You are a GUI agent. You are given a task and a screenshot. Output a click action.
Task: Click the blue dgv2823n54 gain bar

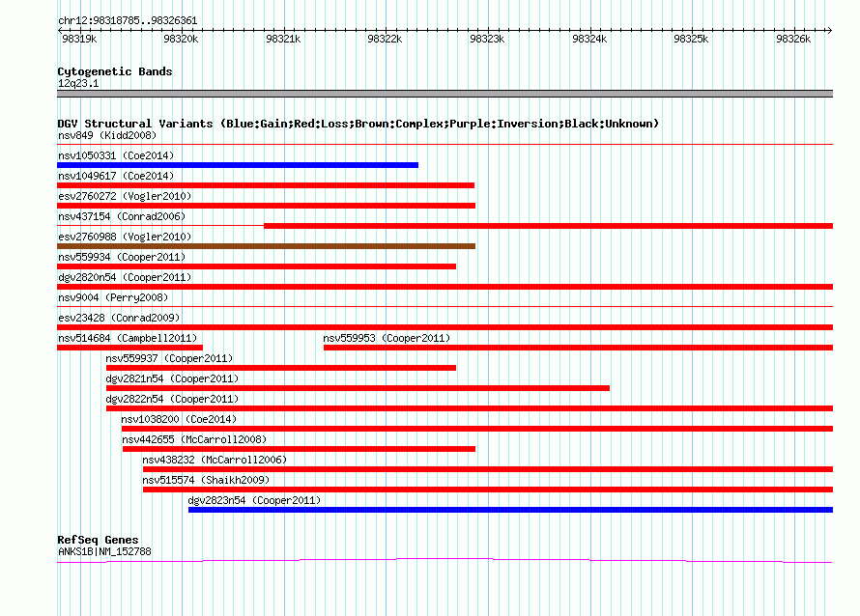(510, 510)
